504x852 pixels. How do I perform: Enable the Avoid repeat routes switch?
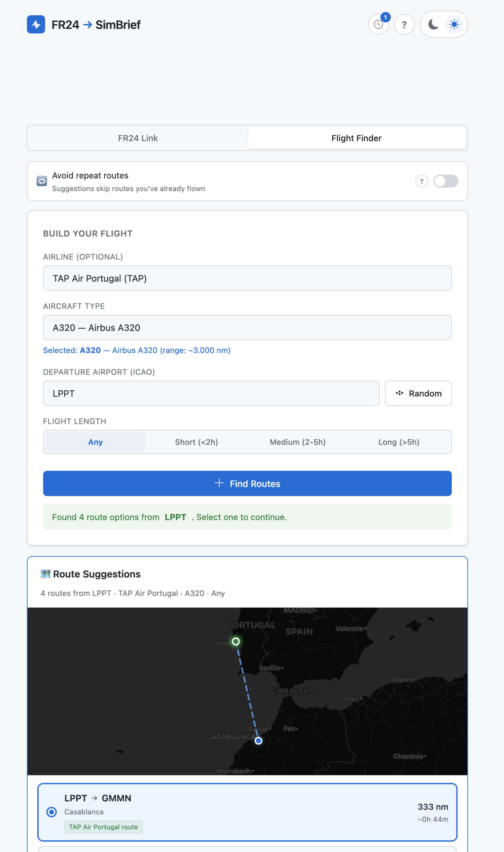click(445, 181)
